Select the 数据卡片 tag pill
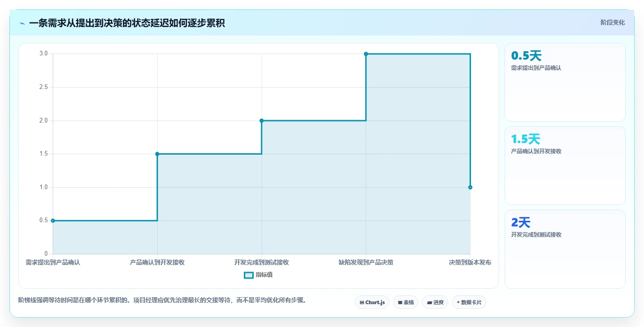This screenshot has width=644, height=327. point(469,302)
